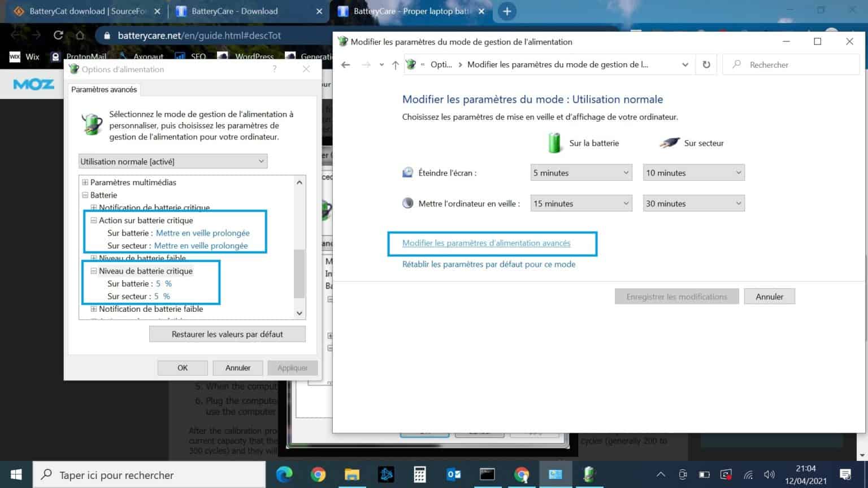The image size is (868, 488).
Task: Close the BatteryCare - Download tab
Action: point(319,11)
